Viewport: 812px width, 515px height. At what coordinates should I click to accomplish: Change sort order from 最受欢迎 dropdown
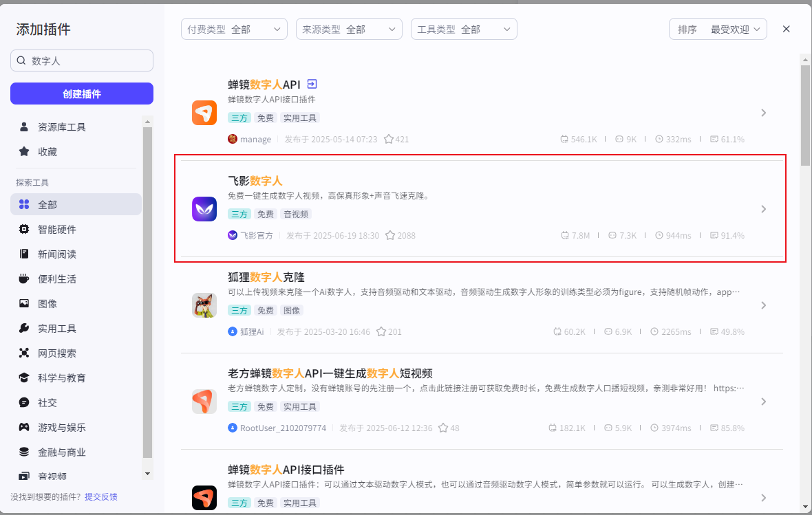(x=718, y=29)
